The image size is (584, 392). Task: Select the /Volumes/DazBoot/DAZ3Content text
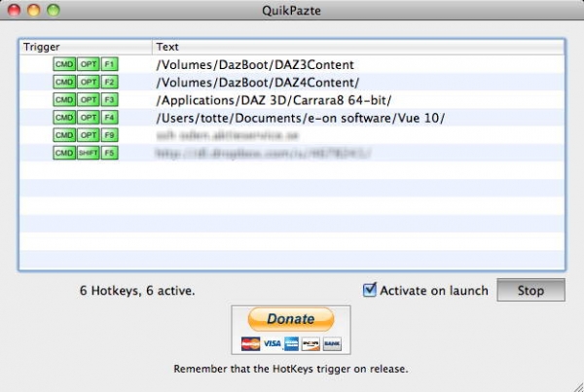(255, 65)
